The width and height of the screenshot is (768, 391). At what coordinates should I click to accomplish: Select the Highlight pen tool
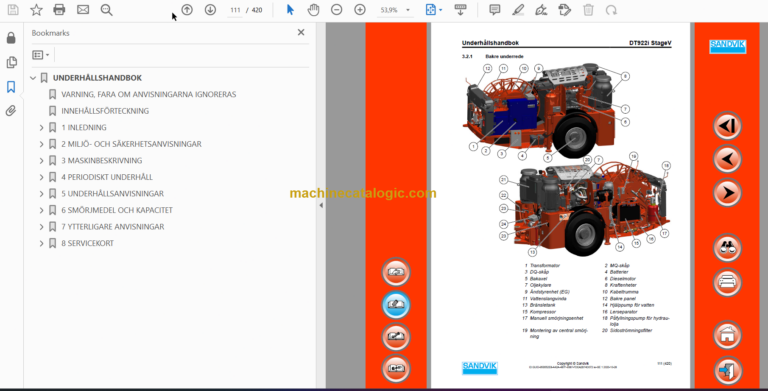pos(518,10)
